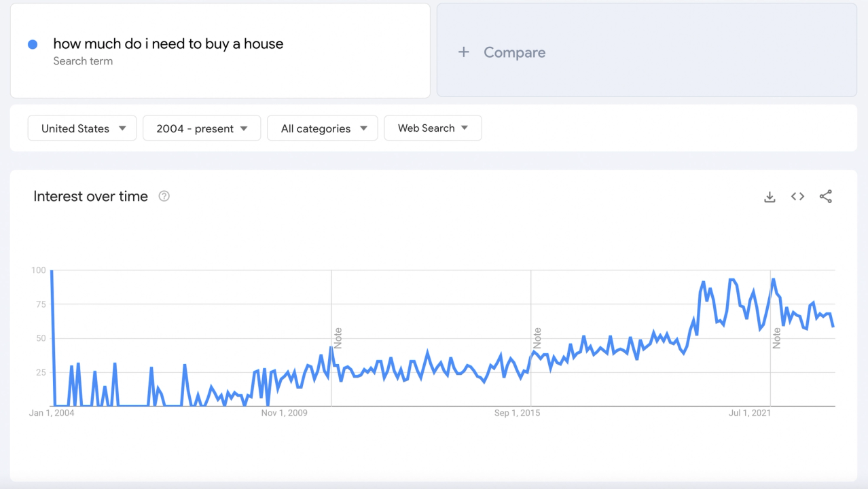Click the Jul 1, 2021 axis label
Image resolution: width=868 pixels, height=489 pixels.
749,413
